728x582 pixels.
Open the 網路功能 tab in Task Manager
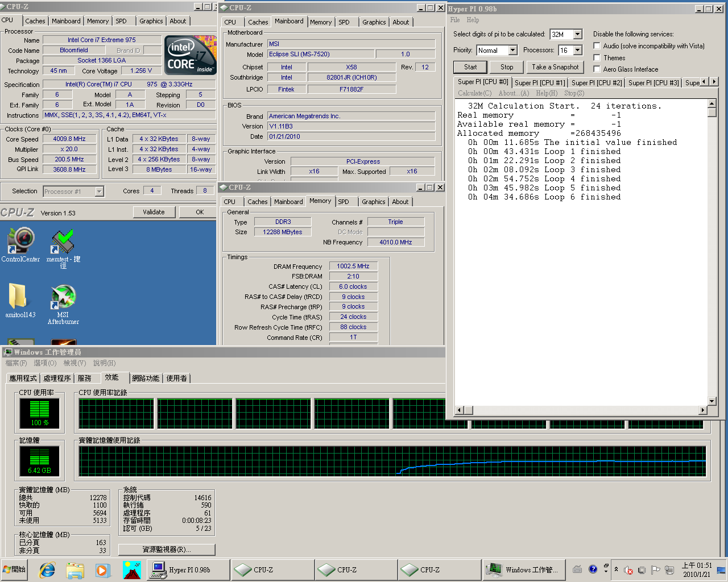coord(146,378)
